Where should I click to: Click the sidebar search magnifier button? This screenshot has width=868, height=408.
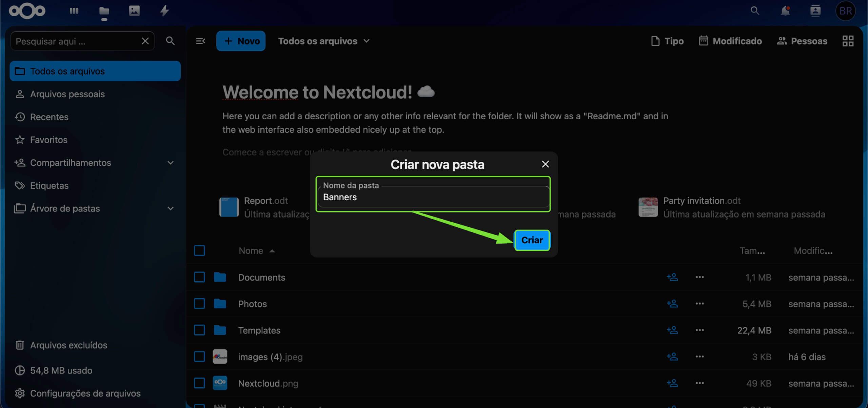(170, 41)
